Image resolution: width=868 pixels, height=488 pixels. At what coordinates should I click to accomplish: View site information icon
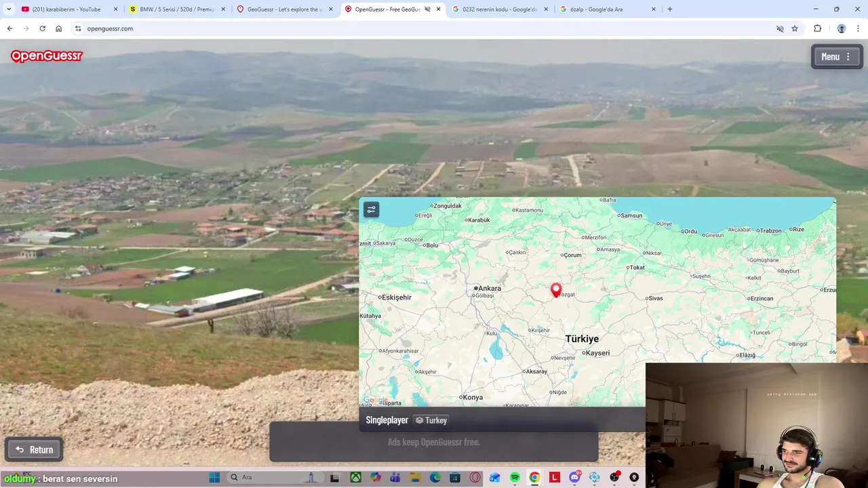pos(78,28)
